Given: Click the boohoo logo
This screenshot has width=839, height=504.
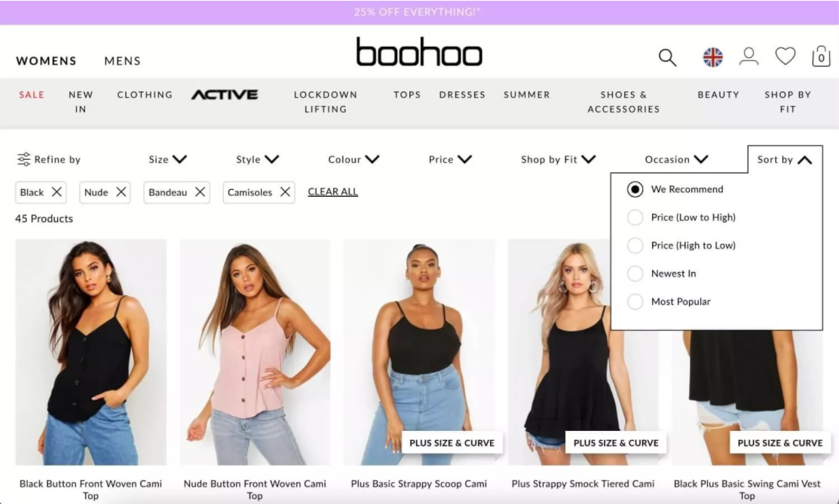Looking at the screenshot, I should click(x=419, y=52).
